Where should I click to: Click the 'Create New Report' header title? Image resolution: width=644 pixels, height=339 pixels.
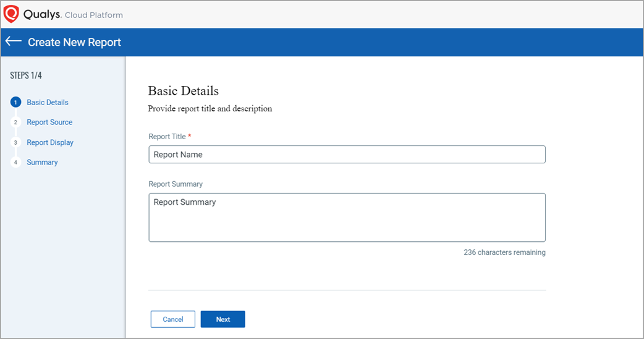[x=74, y=42]
